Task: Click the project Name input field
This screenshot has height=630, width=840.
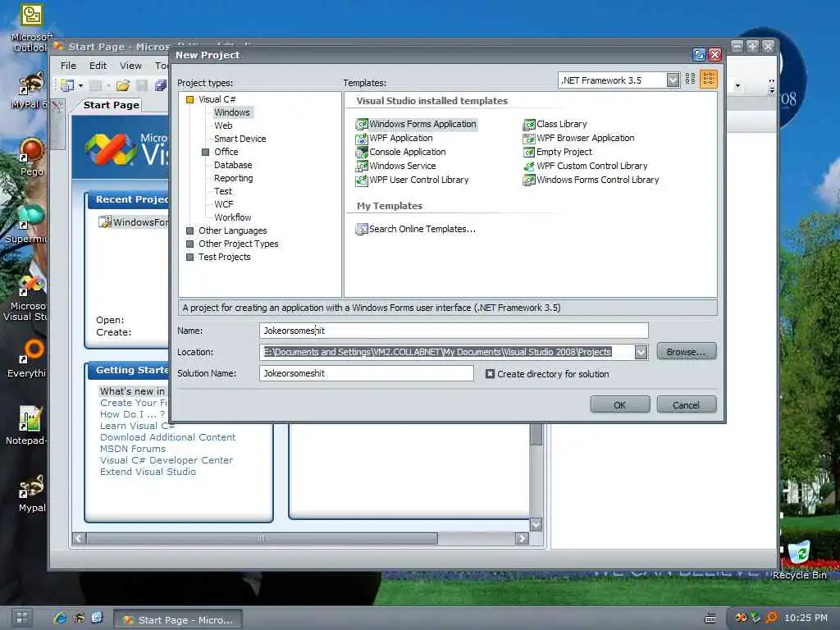Action: (x=454, y=331)
